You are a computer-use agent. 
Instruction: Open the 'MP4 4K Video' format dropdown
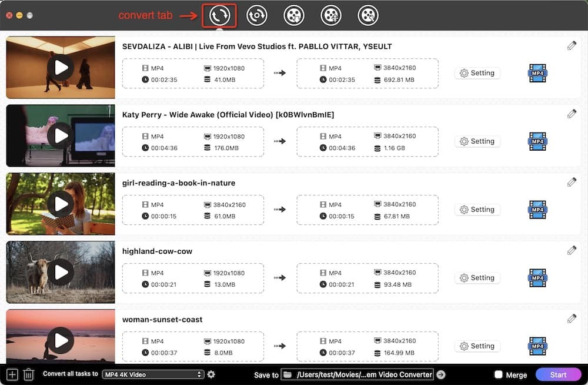153,374
